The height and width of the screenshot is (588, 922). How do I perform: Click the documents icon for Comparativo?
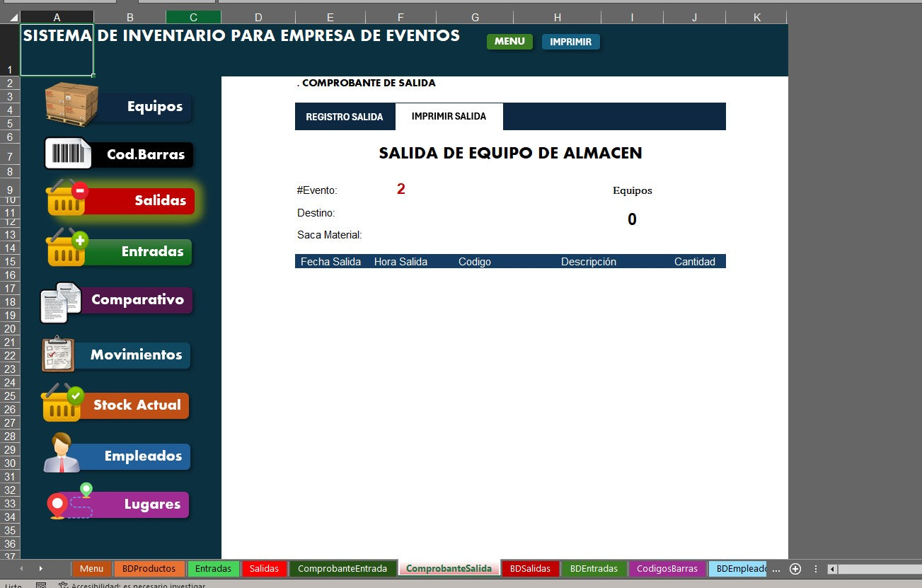tap(61, 303)
